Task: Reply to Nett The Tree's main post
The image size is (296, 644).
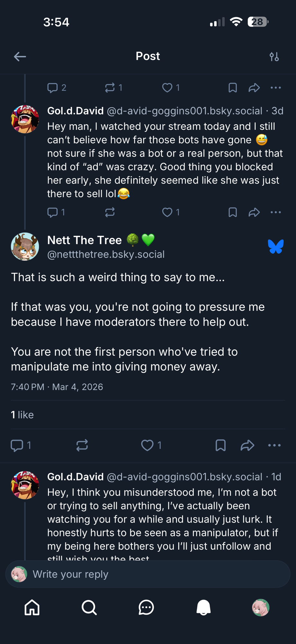Action: coord(17,445)
